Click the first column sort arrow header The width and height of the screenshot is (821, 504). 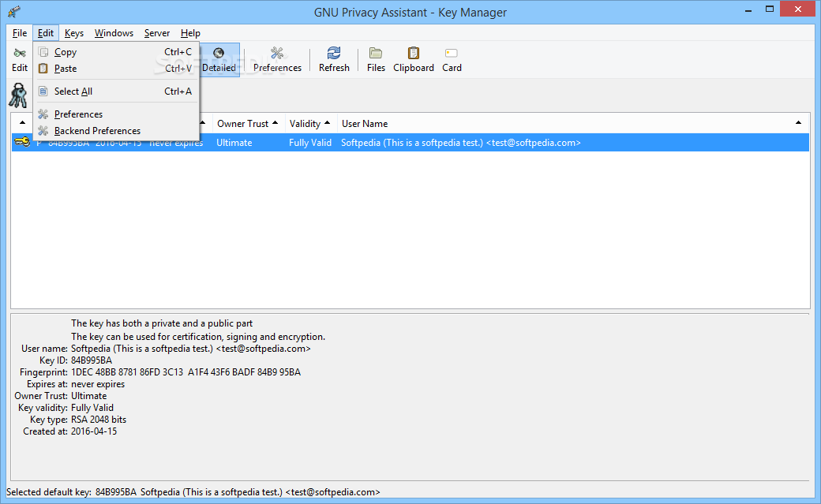(22, 124)
